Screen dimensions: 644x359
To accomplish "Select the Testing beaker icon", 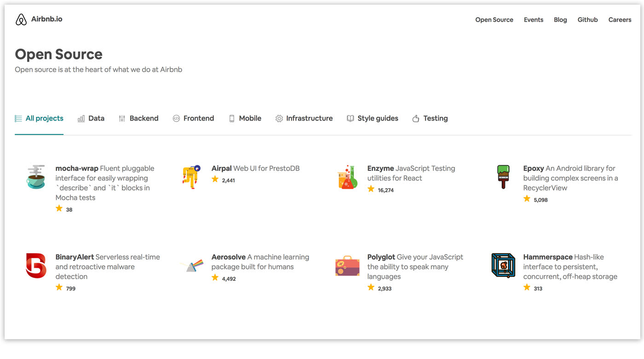I will click(417, 118).
